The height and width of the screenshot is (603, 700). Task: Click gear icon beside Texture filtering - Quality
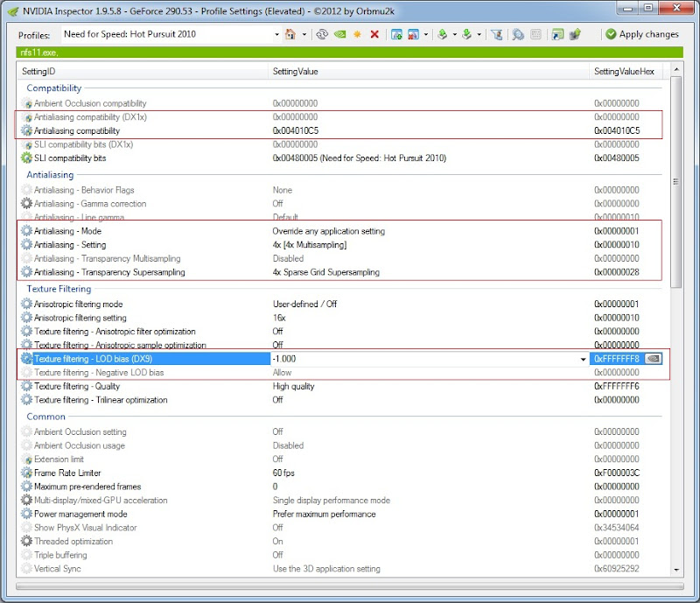[27, 386]
